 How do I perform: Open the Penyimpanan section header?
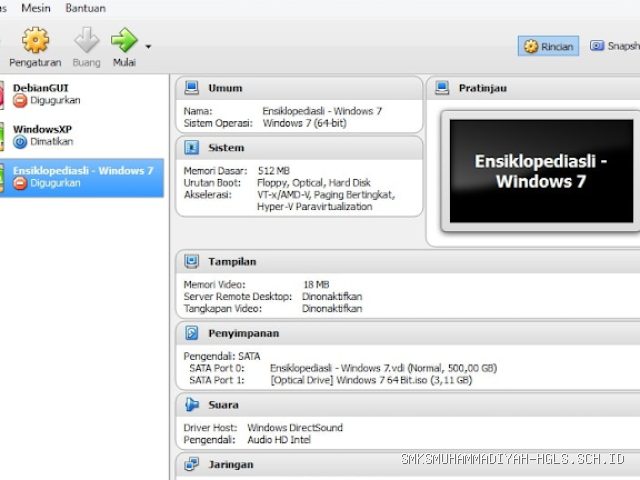(x=408, y=333)
